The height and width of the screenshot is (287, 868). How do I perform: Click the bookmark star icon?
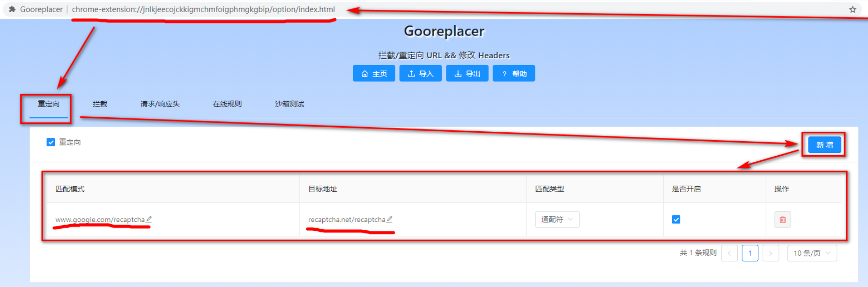tap(853, 9)
